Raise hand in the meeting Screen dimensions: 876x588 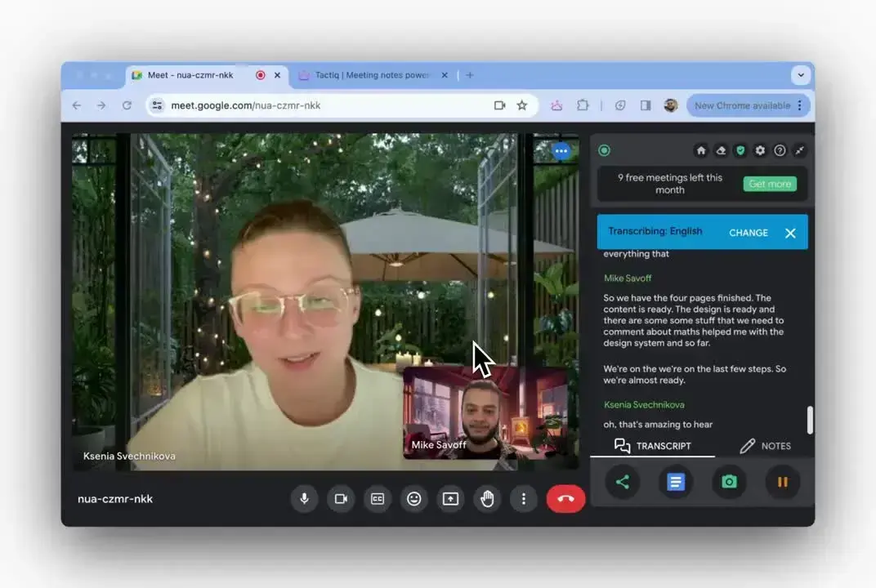(487, 498)
